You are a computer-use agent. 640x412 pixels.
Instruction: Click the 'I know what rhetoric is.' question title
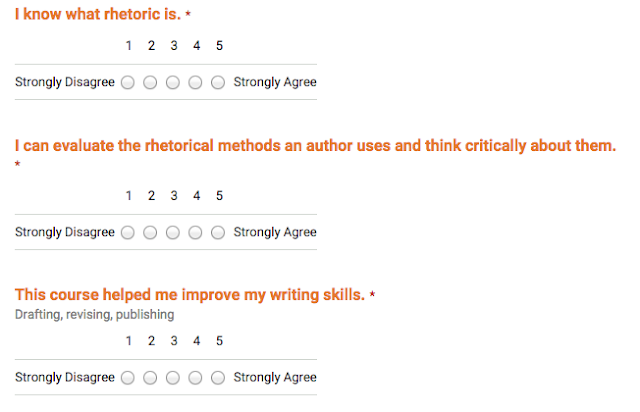pyautogui.click(x=98, y=14)
